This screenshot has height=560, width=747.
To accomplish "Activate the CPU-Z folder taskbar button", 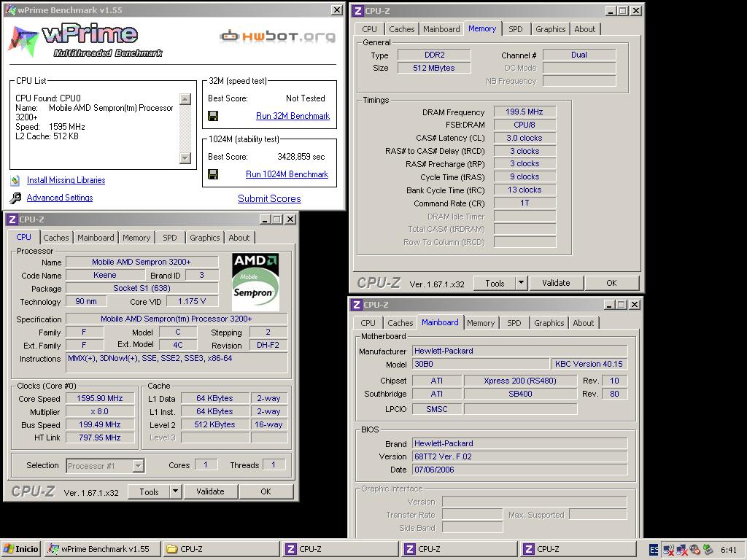I will coord(221,549).
